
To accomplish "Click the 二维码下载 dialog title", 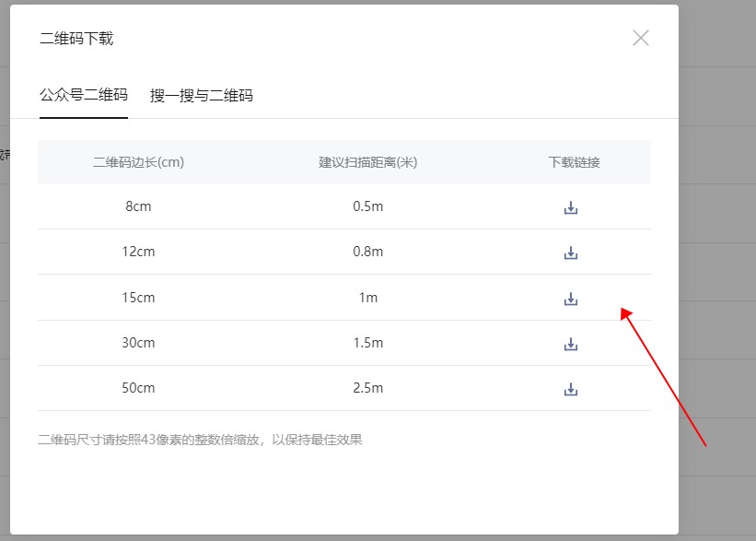I will click(76, 39).
